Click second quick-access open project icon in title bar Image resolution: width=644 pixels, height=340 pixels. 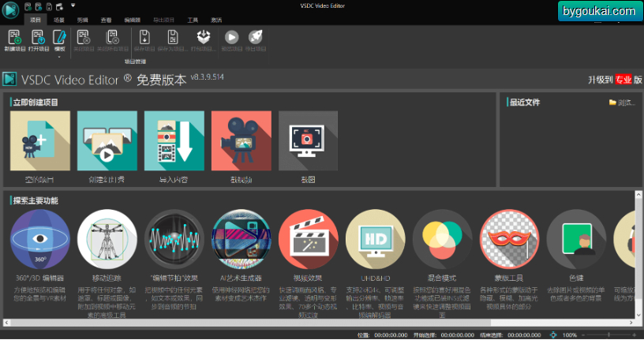click(x=38, y=6)
